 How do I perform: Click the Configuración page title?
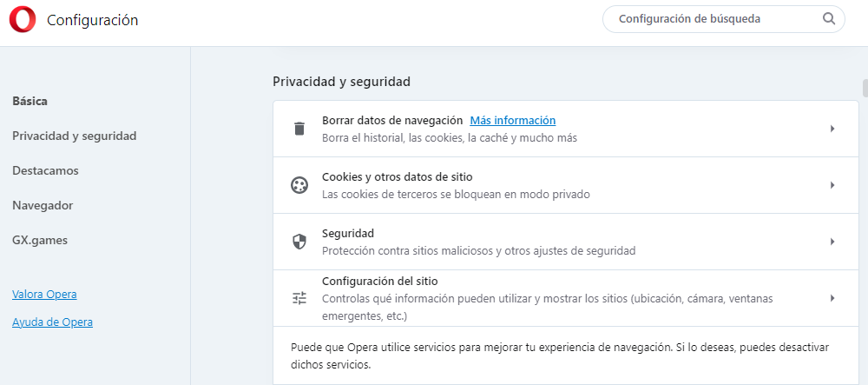pos(93,20)
